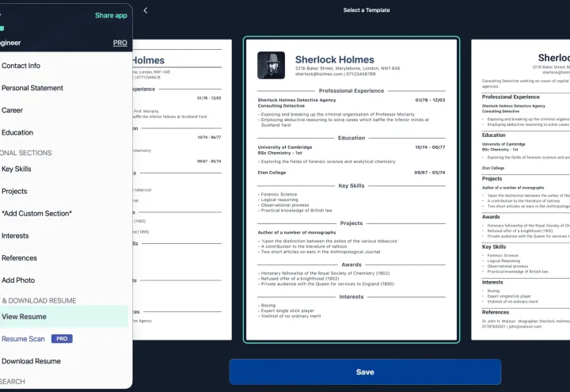The height and width of the screenshot is (392, 570).
Task: Open the PRO link in sidebar header
Action: pos(120,43)
